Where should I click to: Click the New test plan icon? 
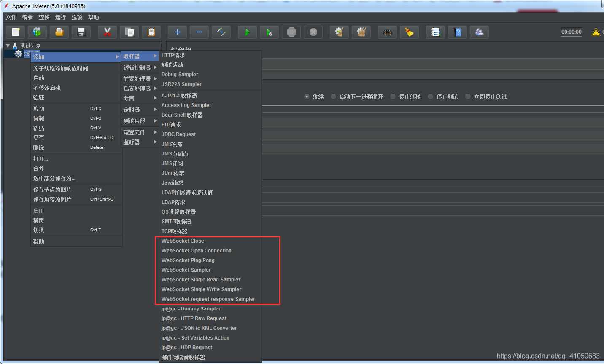(16, 32)
